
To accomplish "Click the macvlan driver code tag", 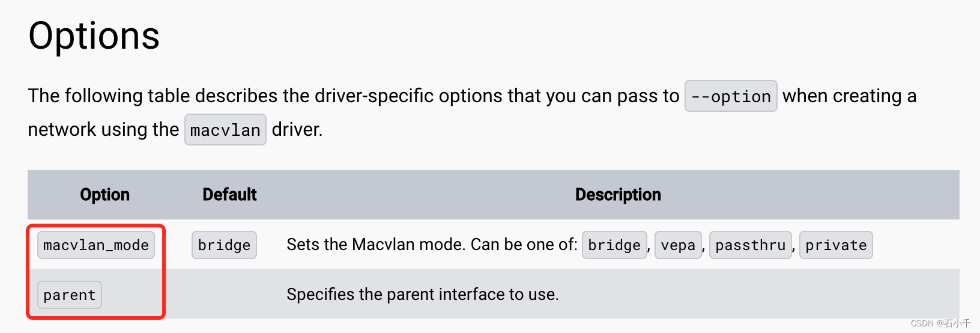I will (225, 130).
